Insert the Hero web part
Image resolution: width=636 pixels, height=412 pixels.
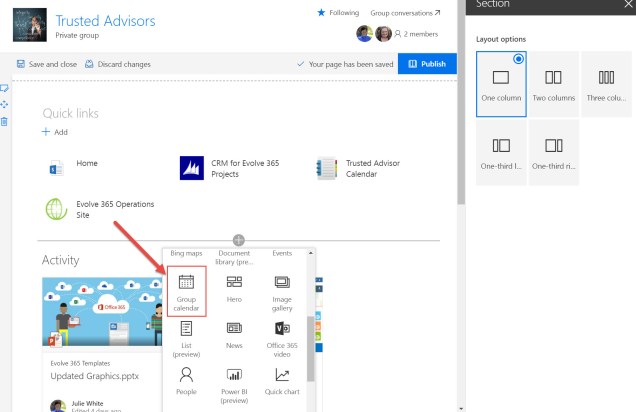pos(235,290)
